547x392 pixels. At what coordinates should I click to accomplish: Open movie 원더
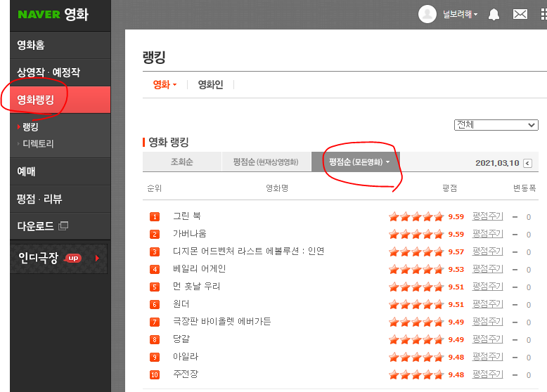[x=181, y=304]
